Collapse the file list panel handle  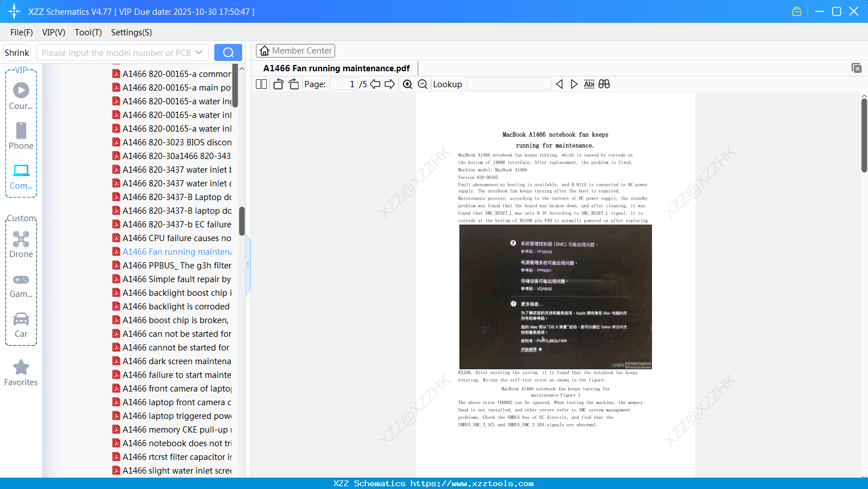coord(248,264)
